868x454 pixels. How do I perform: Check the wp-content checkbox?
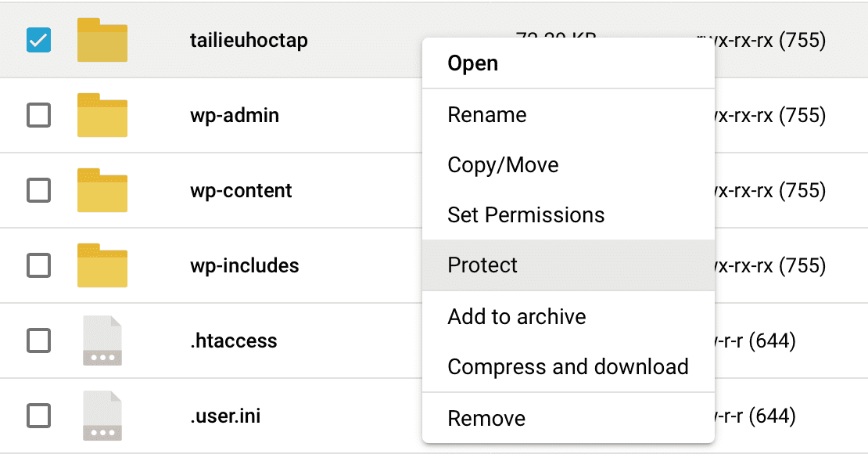pyautogui.click(x=38, y=190)
